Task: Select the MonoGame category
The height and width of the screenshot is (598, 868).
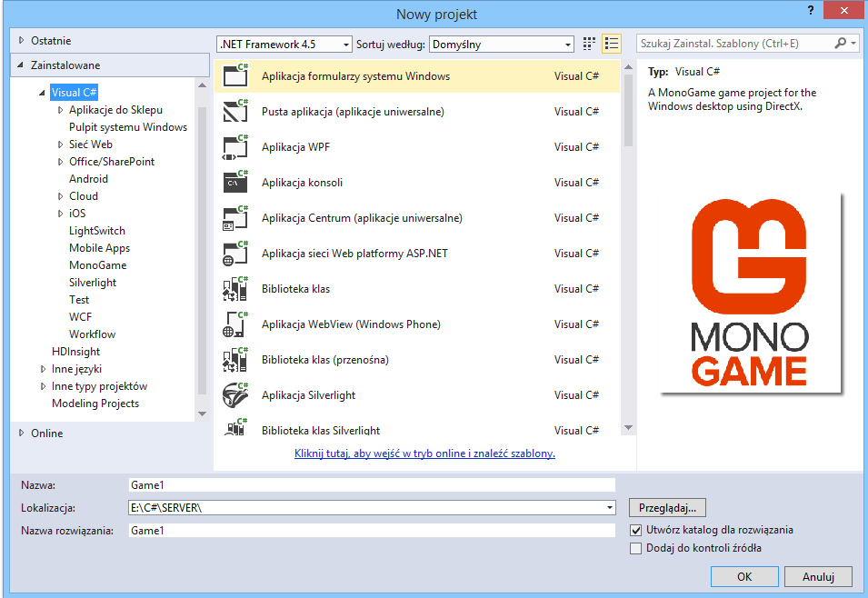Action: (97, 265)
